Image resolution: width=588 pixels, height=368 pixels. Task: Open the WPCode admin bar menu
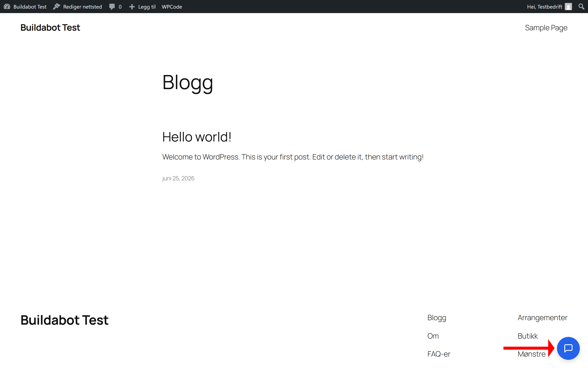coord(172,7)
